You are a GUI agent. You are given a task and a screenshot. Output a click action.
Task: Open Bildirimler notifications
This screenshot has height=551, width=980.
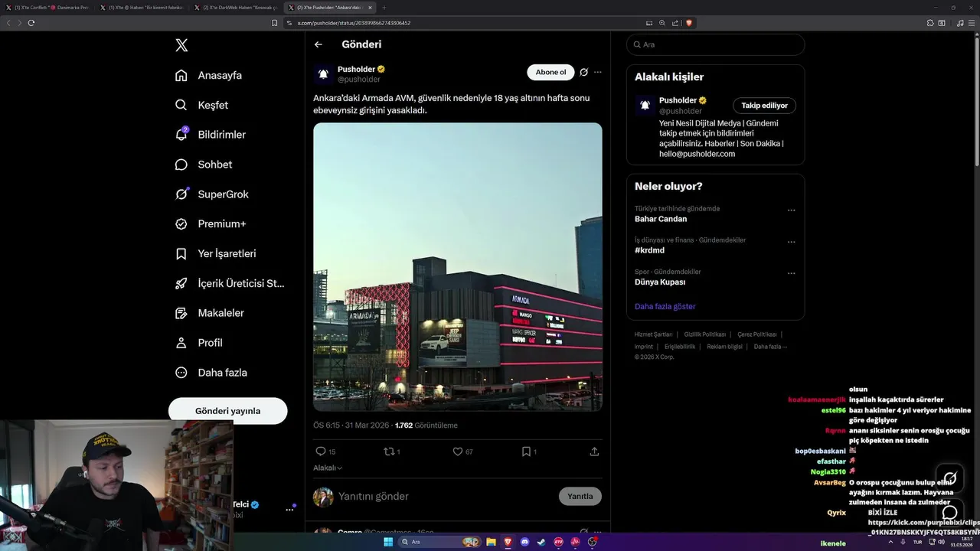point(211,135)
